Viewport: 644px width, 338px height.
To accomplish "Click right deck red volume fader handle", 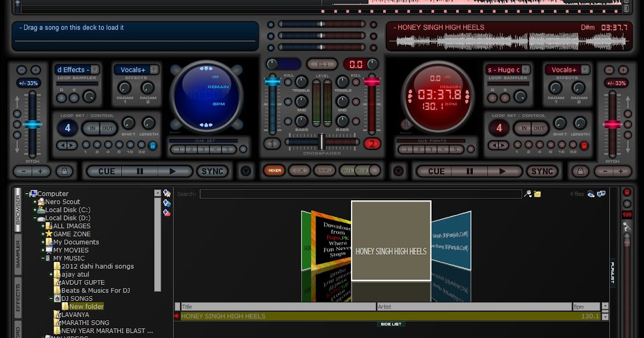I will click(x=371, y=82).
